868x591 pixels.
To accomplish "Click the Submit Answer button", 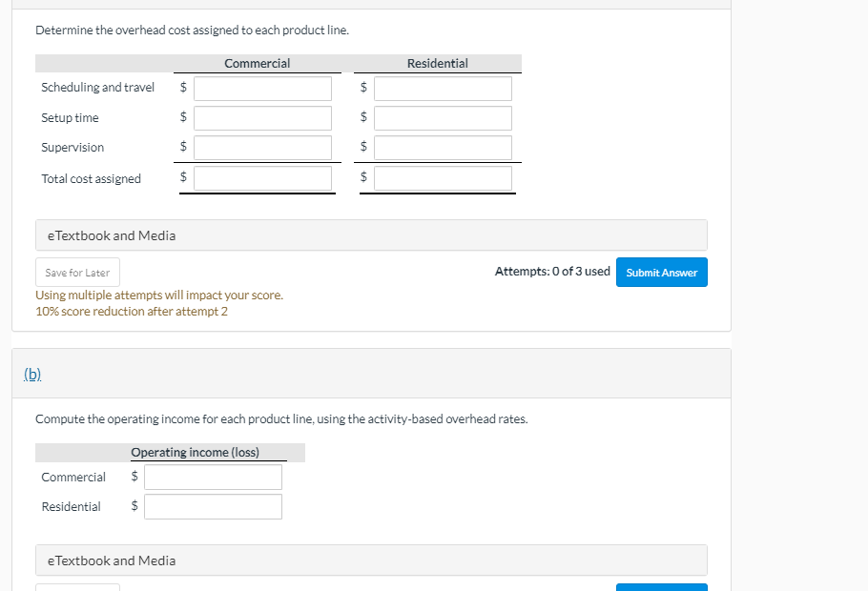I will 661,273.
